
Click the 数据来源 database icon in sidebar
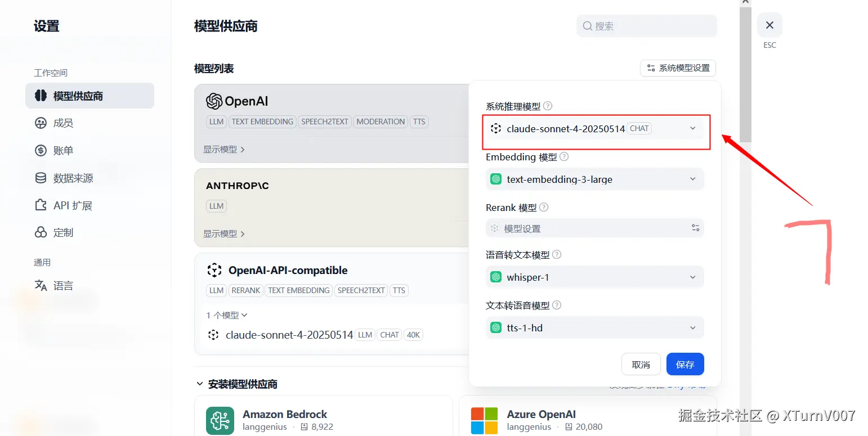[41, 178]
